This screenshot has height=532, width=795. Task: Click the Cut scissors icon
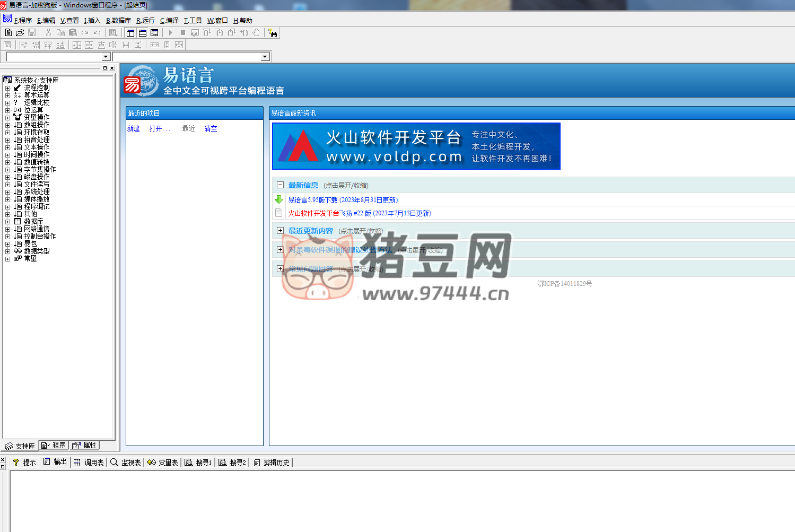(x=48, y=33)
